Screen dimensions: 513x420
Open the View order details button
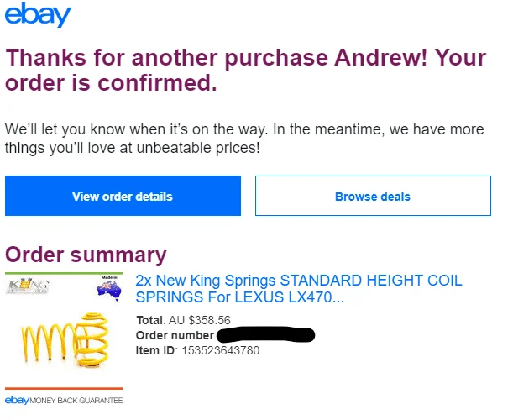click(x=123, y=196)
